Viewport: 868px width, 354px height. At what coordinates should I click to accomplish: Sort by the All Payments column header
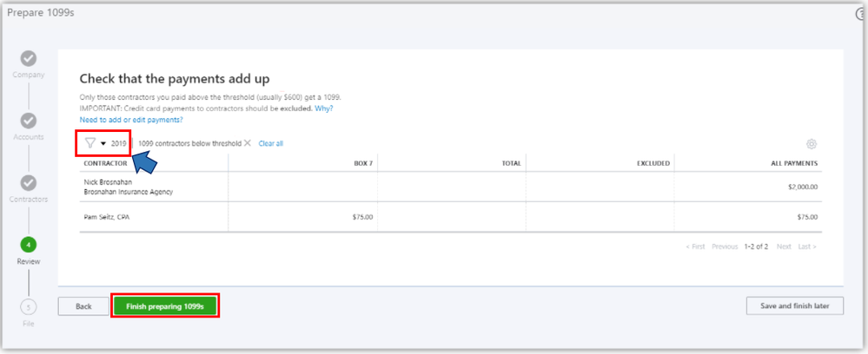tap(794, 163)
